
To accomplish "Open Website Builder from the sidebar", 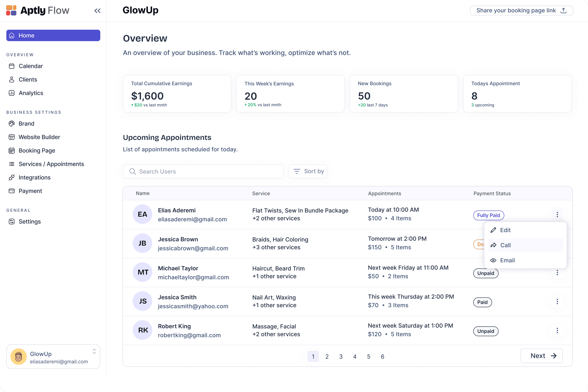I will pyautogui.click(x=39, y=137).
